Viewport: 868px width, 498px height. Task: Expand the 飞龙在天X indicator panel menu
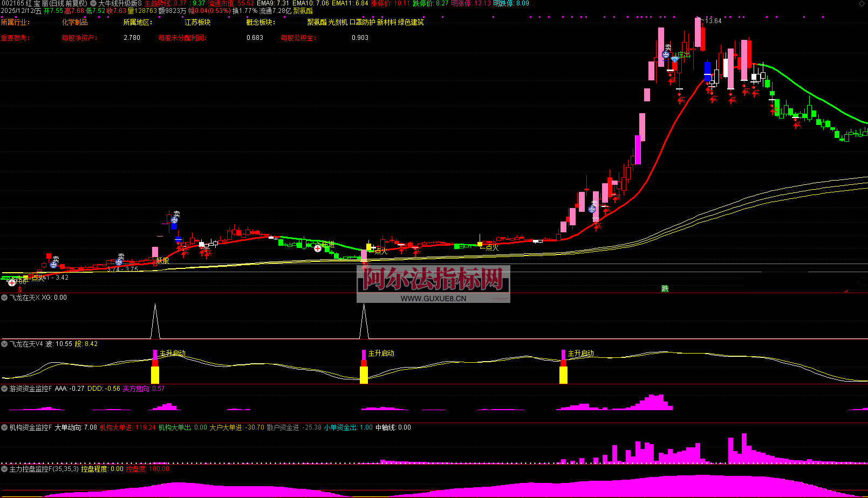(5, 298)
